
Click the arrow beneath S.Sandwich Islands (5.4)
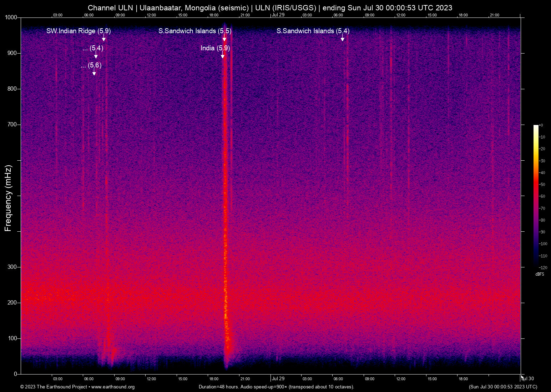343,38
